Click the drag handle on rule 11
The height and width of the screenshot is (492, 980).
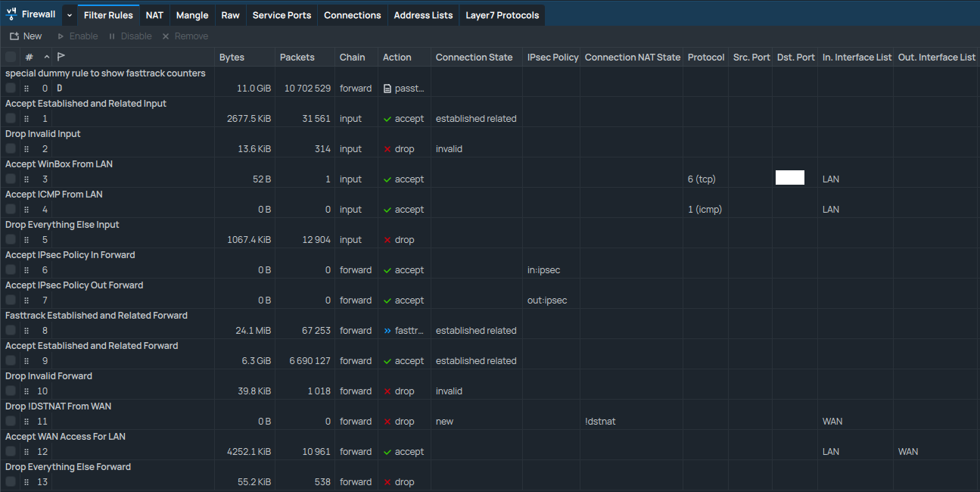(x=26, y=422)
